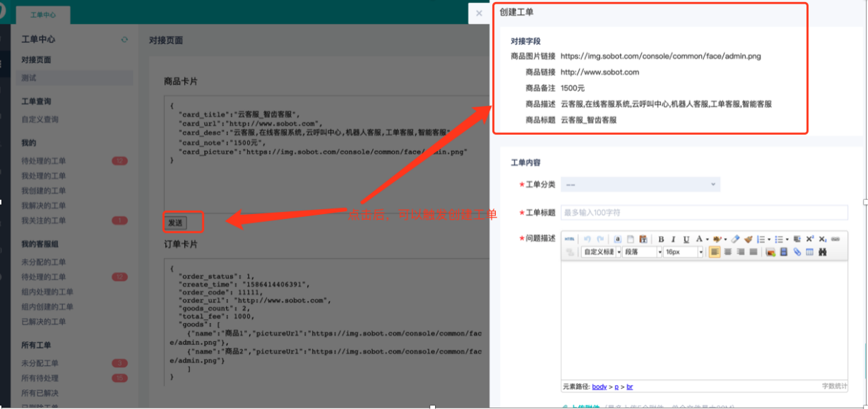This screenshot has width=868, height=409.
Task: Click the superscript X² icon
Action: point(809,239)
